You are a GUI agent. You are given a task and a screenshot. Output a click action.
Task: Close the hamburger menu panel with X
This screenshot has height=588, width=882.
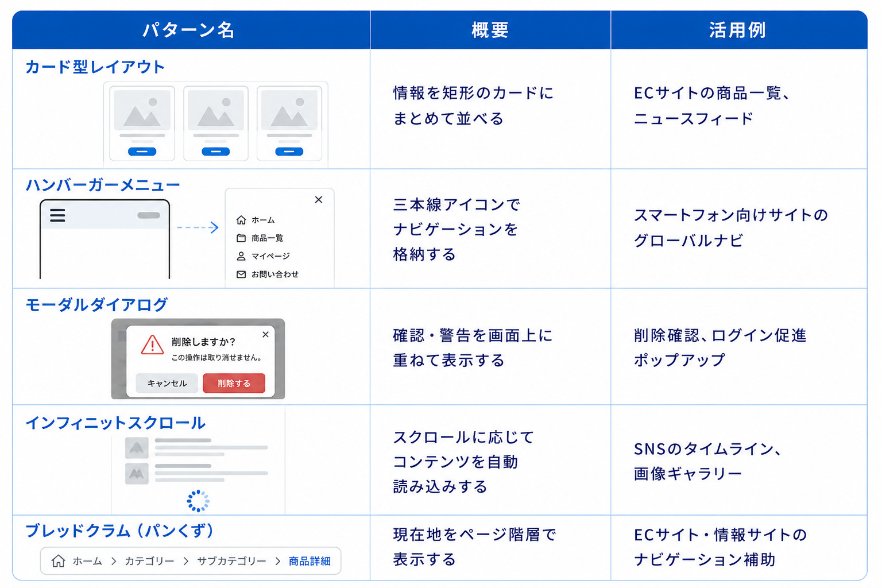319,200
